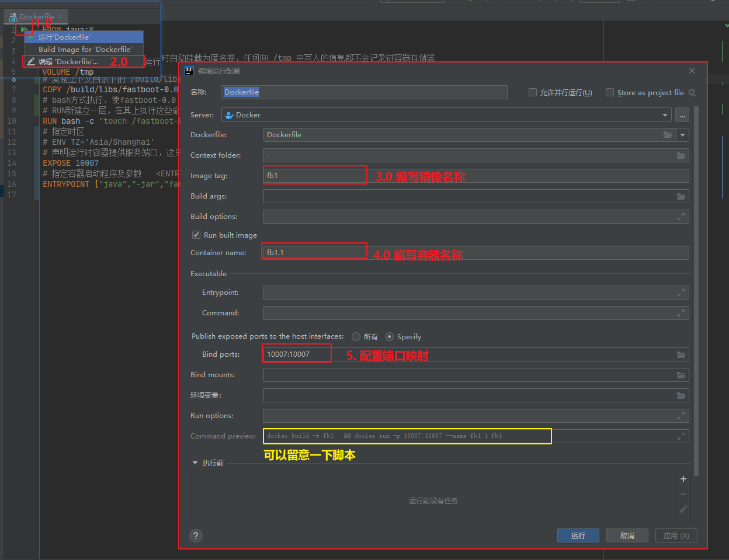Open the Dockerfile path dropdown arrow
Viewport: 729px width, 560px height.
point(683,135)
